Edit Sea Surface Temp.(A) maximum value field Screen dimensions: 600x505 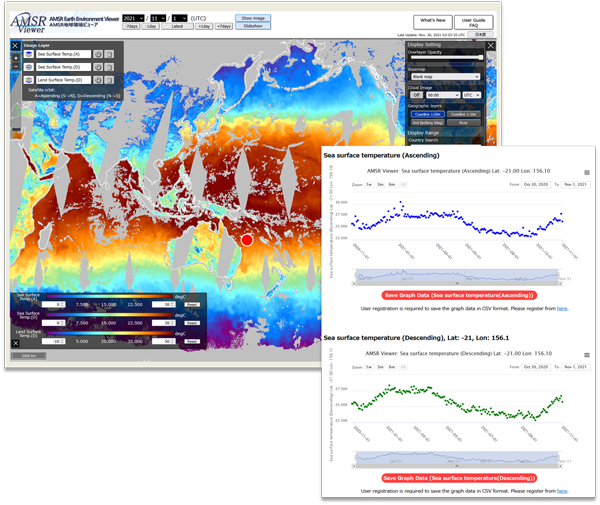pos(164,305)
